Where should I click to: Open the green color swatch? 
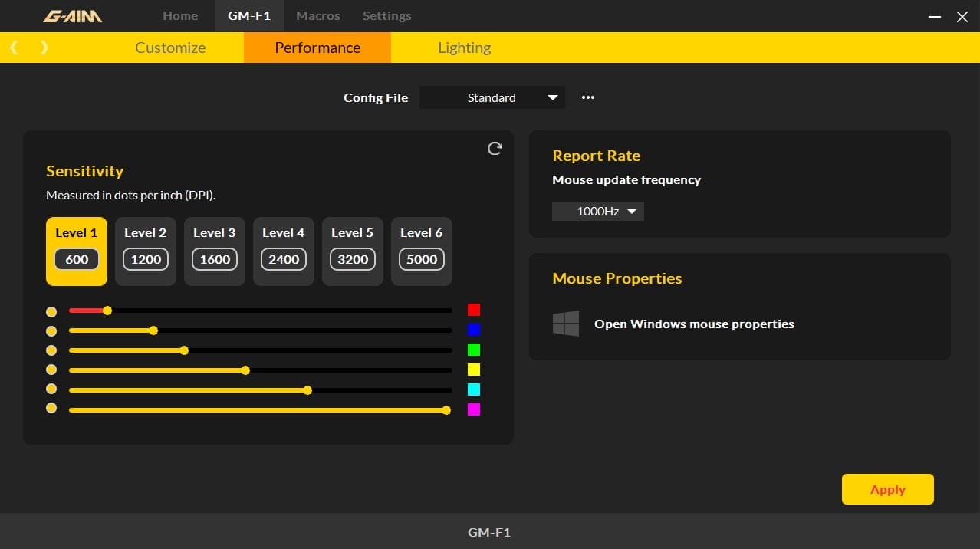coord(474,350)
